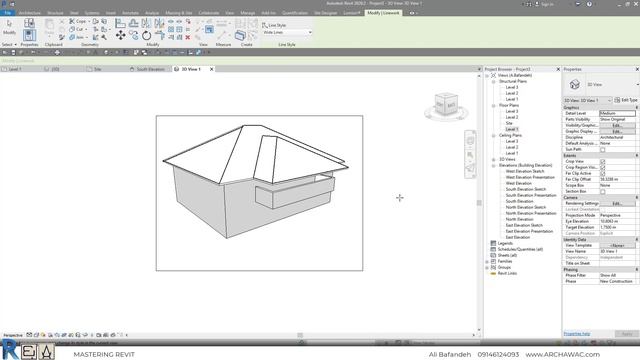This screenshot has height=360, width=640.
Task: Open the Type Properties icon in ribbon
Action: [x=29, y=23]
